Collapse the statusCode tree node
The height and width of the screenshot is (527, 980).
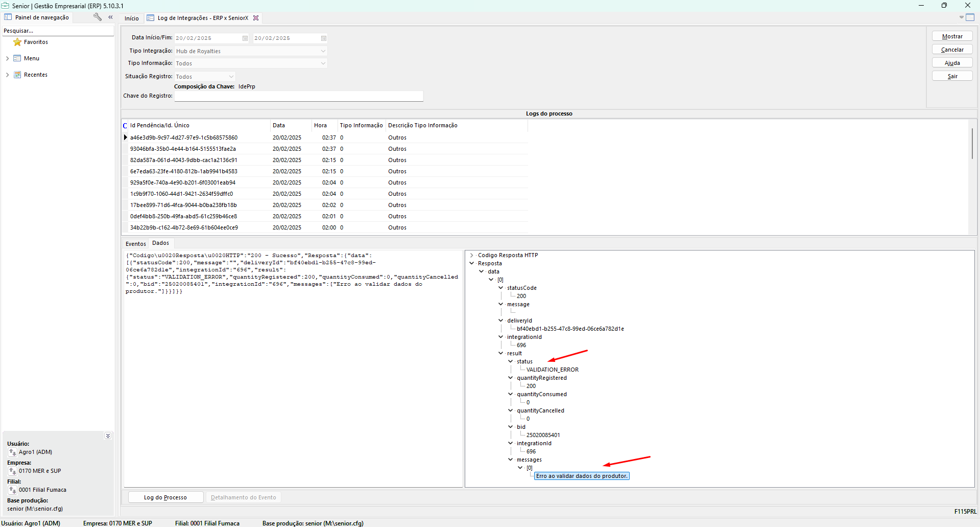tap(500, 288)
